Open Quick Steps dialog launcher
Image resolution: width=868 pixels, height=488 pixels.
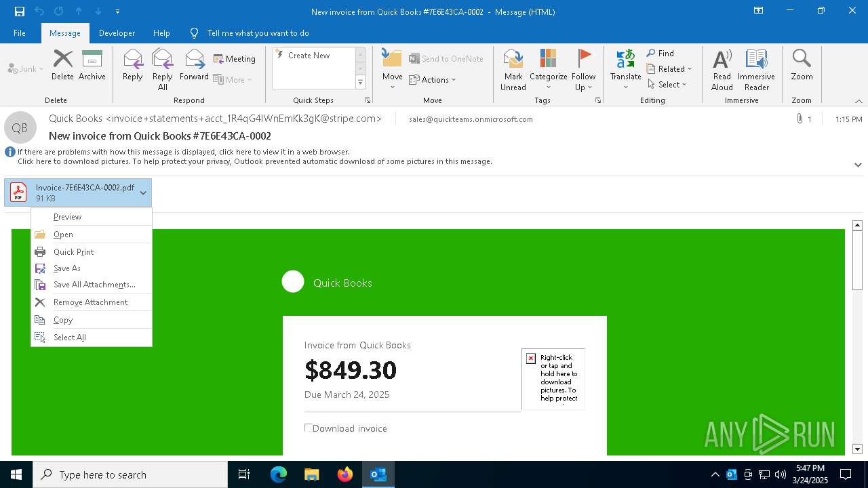click(x=368, y=100)
